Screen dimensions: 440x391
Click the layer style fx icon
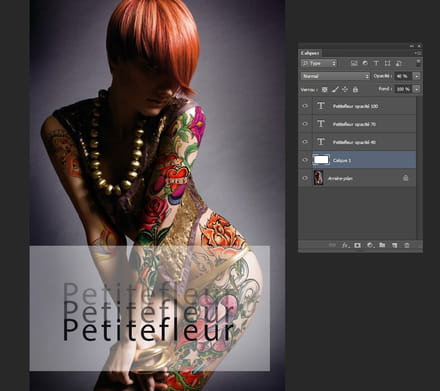coord(345,245)
